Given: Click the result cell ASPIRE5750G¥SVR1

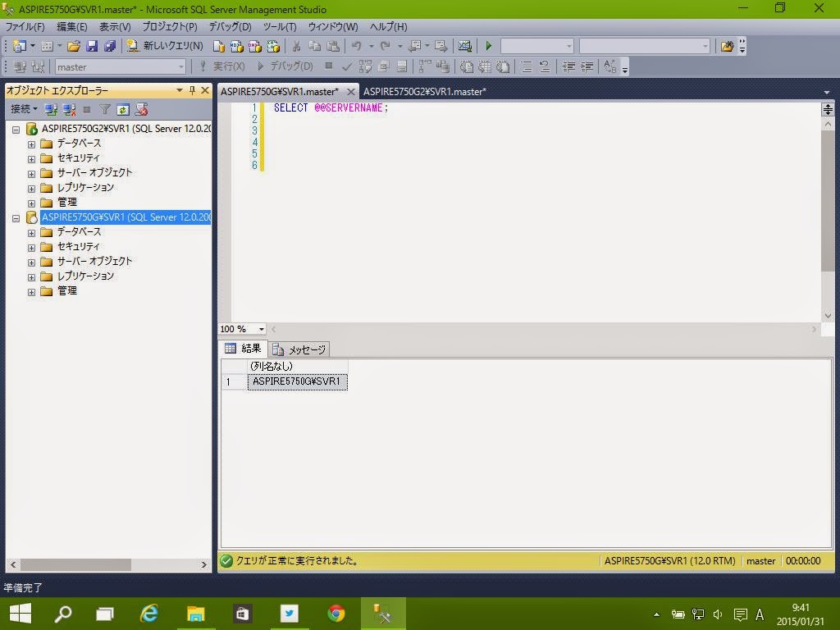Looking at the screenshot, I should click(x=297, y=381).
